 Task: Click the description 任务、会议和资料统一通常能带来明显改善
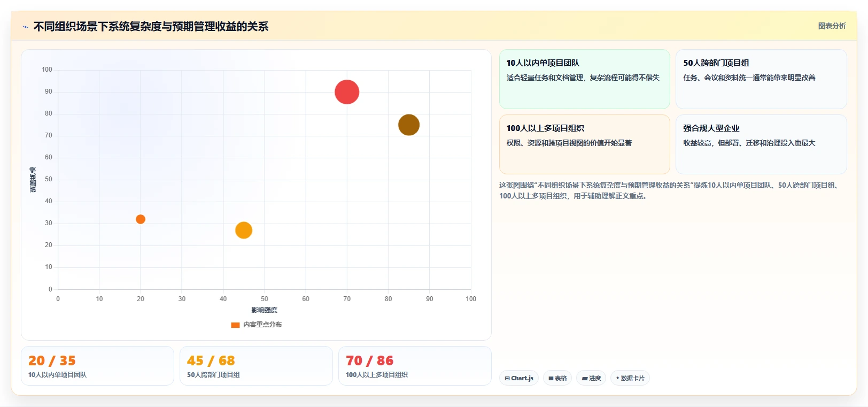pyautogui.click(x=749, y=78)
